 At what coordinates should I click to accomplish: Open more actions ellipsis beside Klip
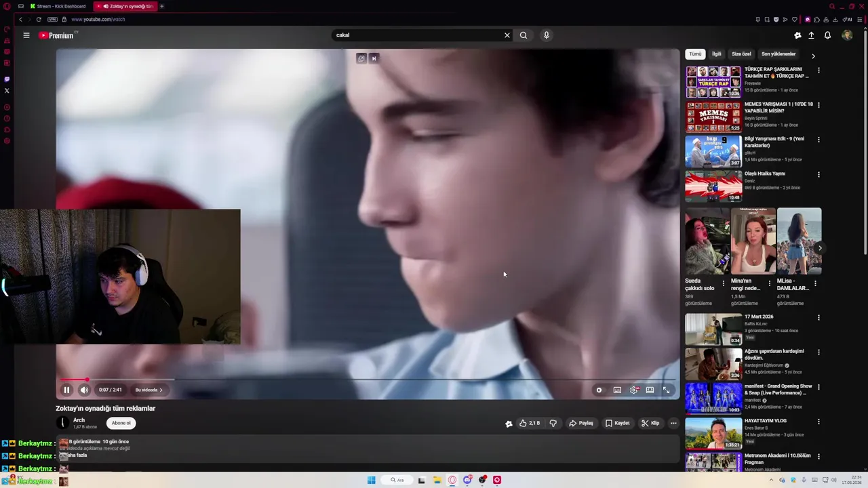point(673,423)
